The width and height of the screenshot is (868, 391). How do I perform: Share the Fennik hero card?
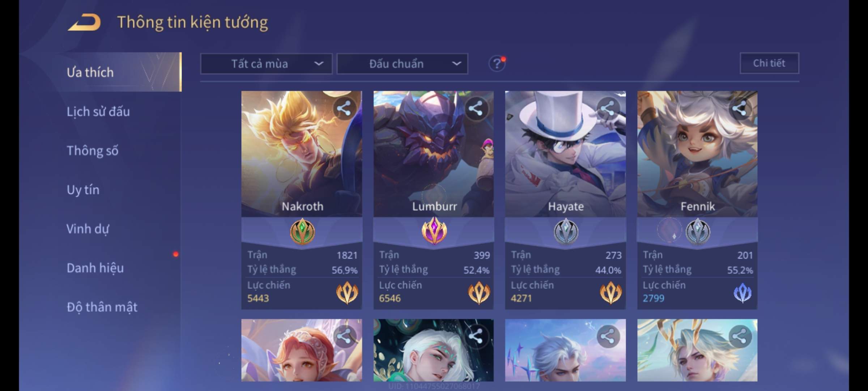pyautogui.click(x=740, y=108)
